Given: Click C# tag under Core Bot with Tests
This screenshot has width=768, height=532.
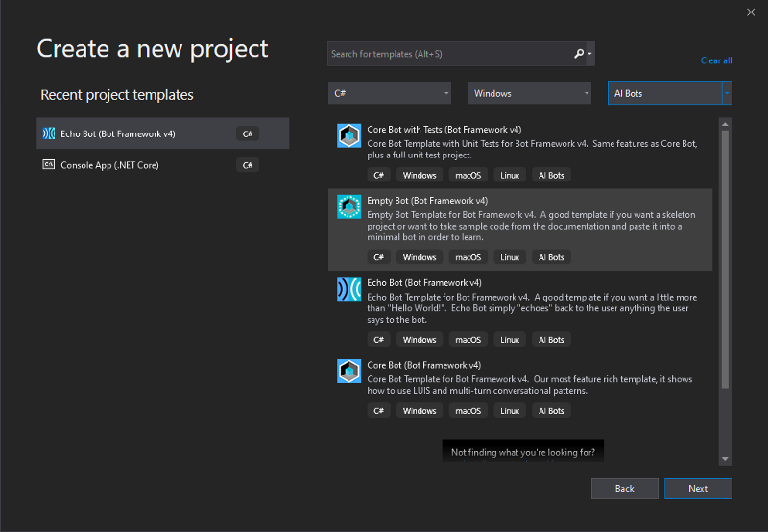Looking at the screenshot, I should tap(378, 175).
